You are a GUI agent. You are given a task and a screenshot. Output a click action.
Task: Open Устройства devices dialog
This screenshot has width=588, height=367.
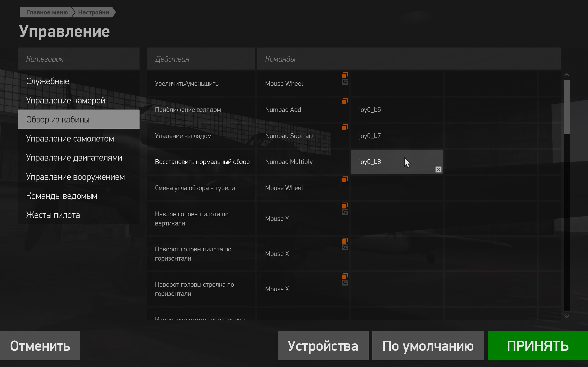tap(323, 345)
